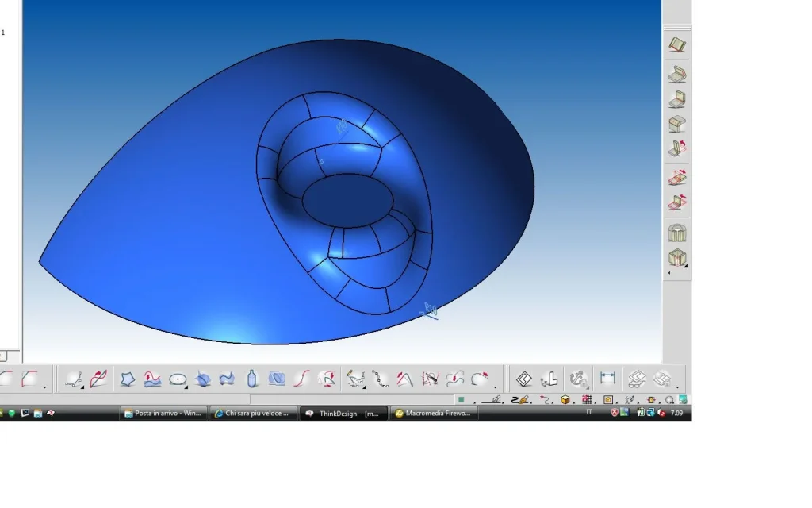Open the brush line-width dropdown
812x508 pixels.
click(x=520, y=400)
